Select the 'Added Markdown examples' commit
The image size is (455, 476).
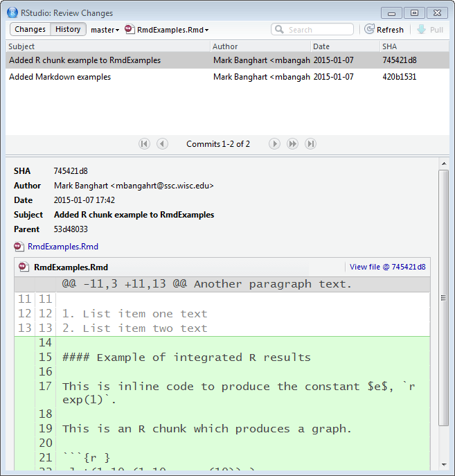(60, 77)
